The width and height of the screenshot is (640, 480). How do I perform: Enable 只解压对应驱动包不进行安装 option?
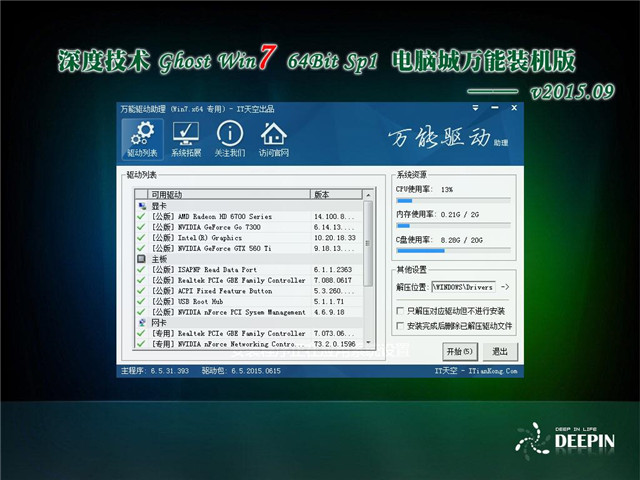[400, 311]
